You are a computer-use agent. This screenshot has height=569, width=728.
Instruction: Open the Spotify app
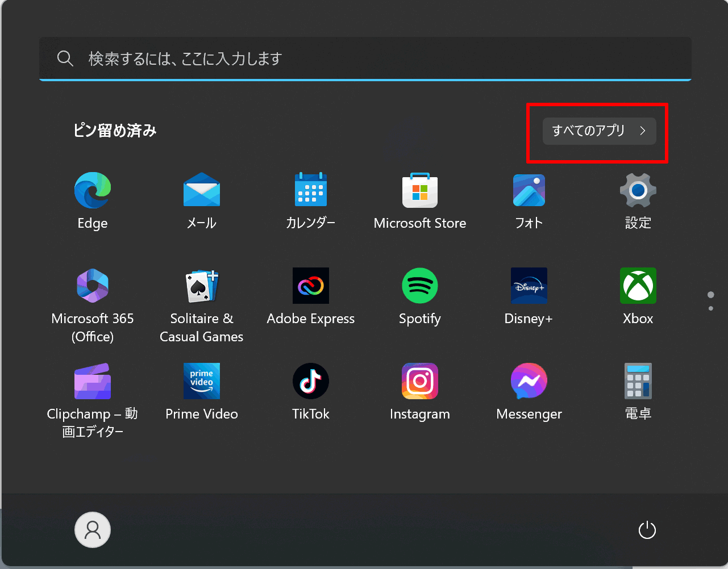pyautogui.click(x=420, y=296)
